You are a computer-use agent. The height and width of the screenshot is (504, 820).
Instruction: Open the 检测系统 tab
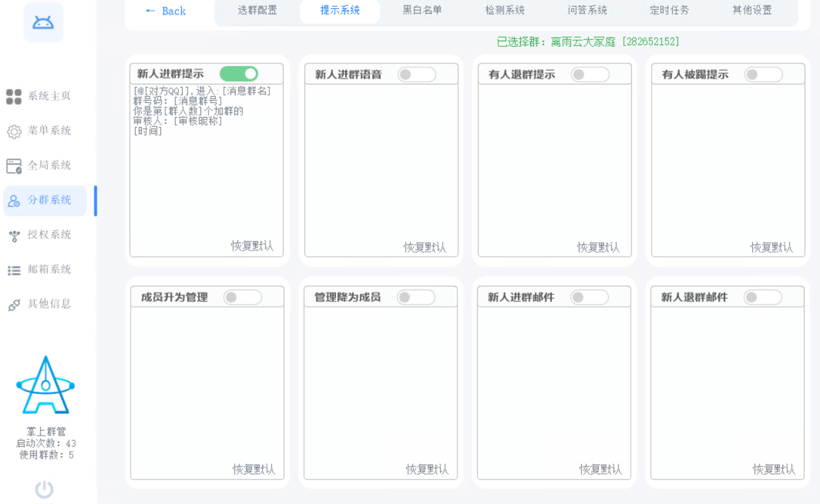(x=505, y=10)
